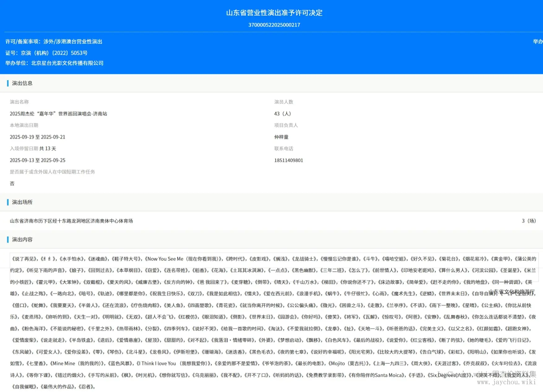
Task: Click the song《爷爷泡的茶》
Action: click(x=277, y=363)
